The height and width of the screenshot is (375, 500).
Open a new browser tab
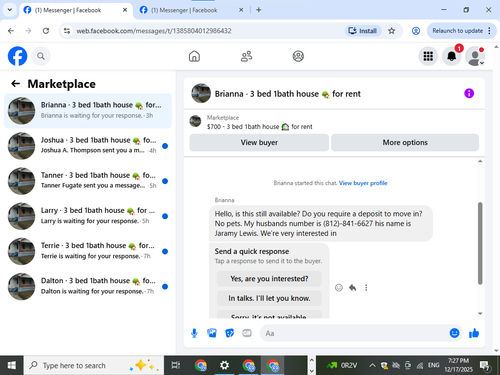coord(259,10)
